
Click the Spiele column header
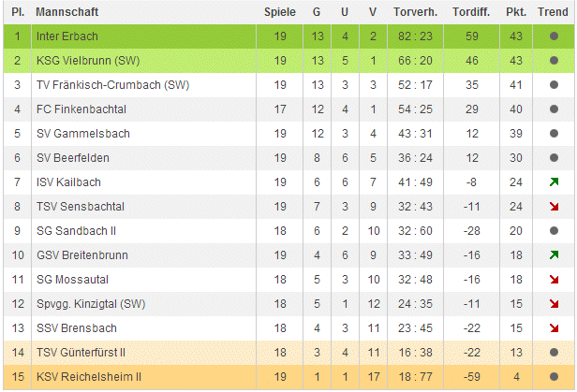[280, 12]
